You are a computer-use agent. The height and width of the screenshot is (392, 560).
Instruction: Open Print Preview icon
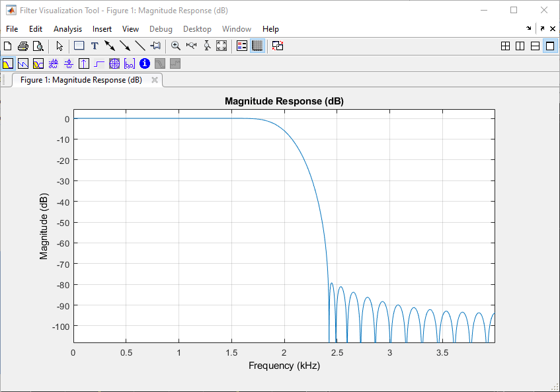coord(38,46)
